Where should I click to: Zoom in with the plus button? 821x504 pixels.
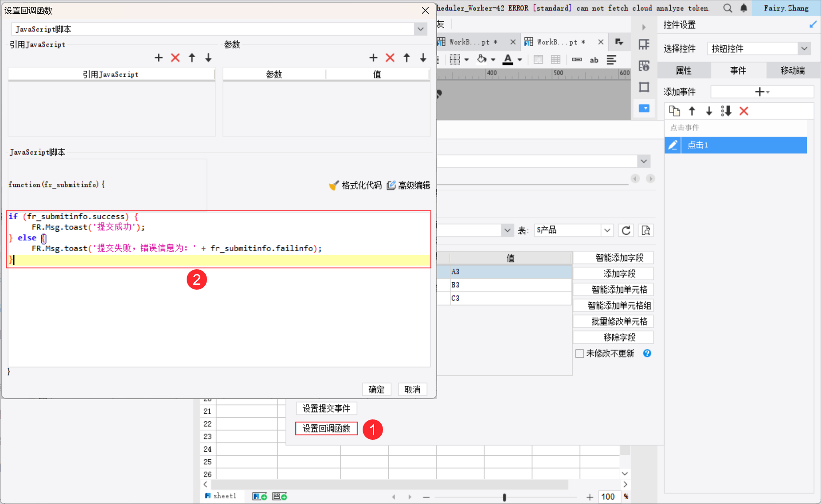point(590,497)
